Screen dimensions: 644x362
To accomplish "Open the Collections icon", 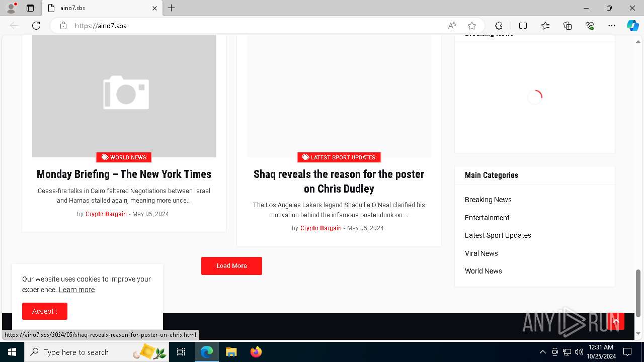I will coord(568,26).
